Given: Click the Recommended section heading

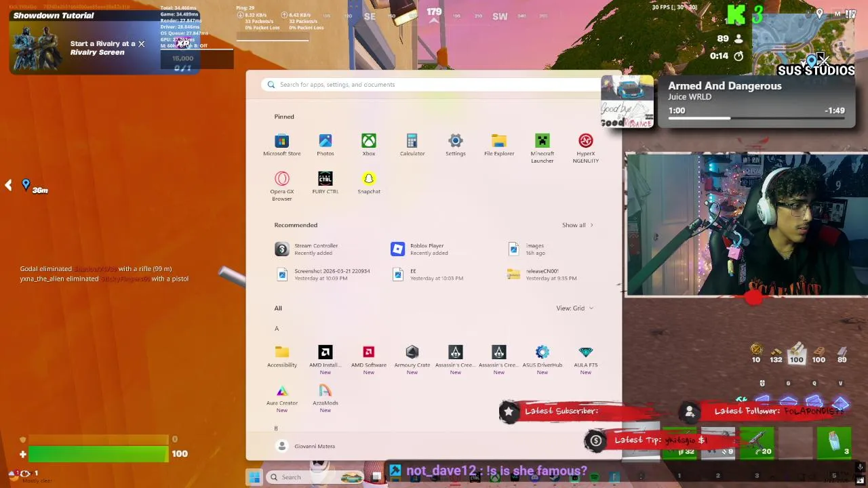Looking at the screenshot, I should [x=296, y=225].
